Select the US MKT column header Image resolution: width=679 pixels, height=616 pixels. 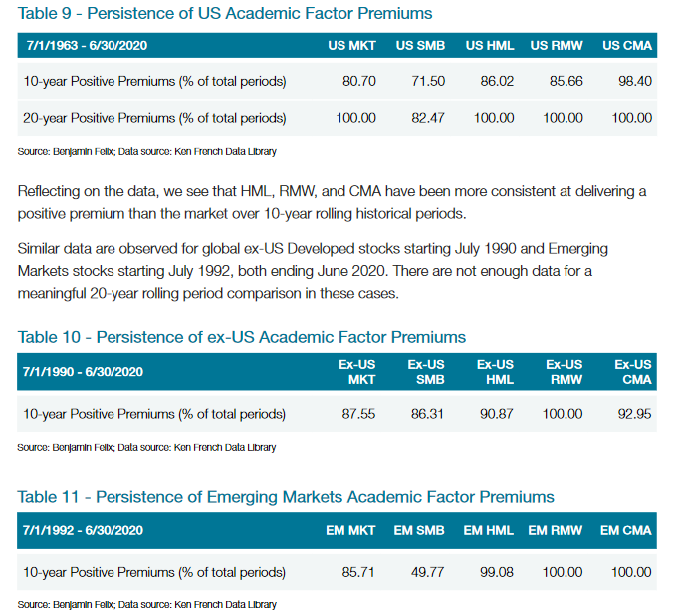click(x=352, y=46)
